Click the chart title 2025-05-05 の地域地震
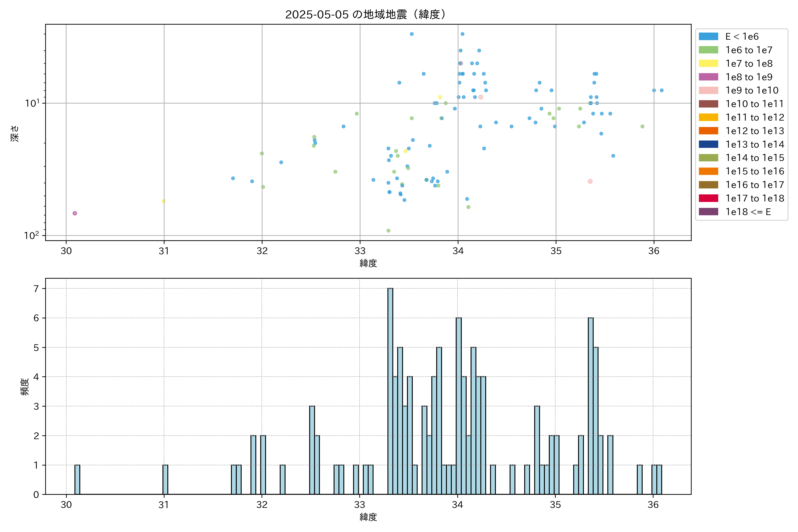 [x=365, y=15]
